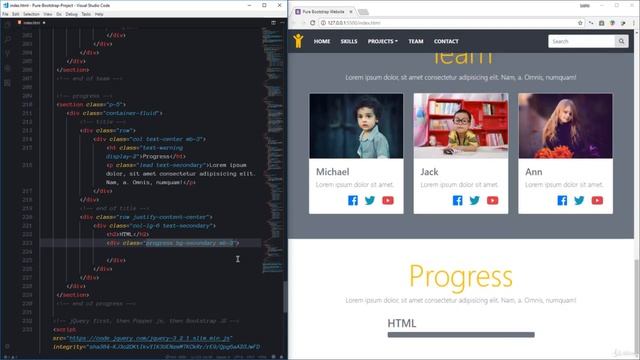
Task: Go to the CONTACT nav link
Action: coord(446,41)
